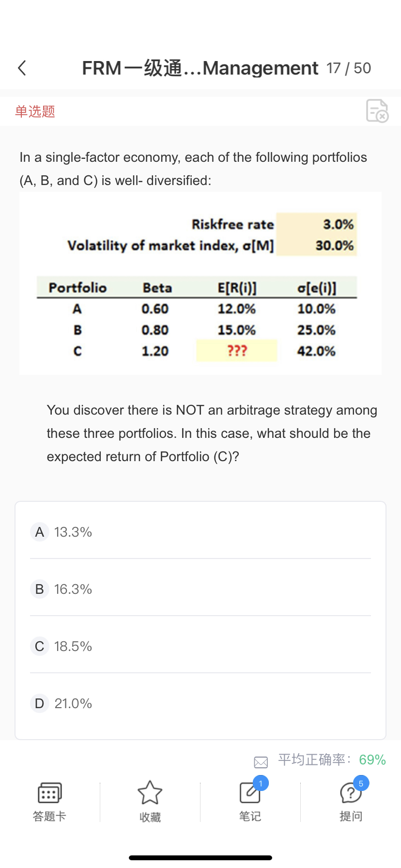Pick answer option D 21.0%
The image size is (401, 868).
73,703
